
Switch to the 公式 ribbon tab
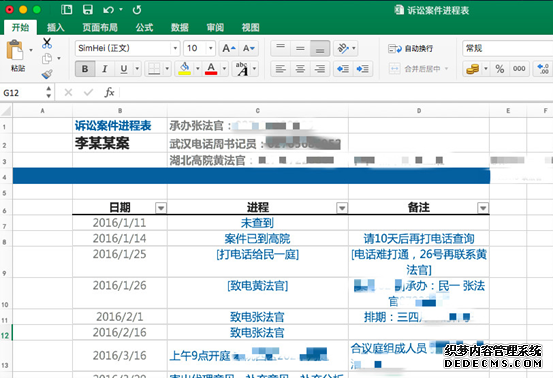click(144, 28)
